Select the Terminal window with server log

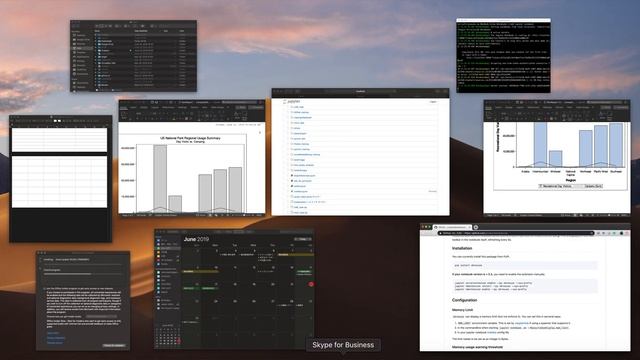(x=503, y=55)
